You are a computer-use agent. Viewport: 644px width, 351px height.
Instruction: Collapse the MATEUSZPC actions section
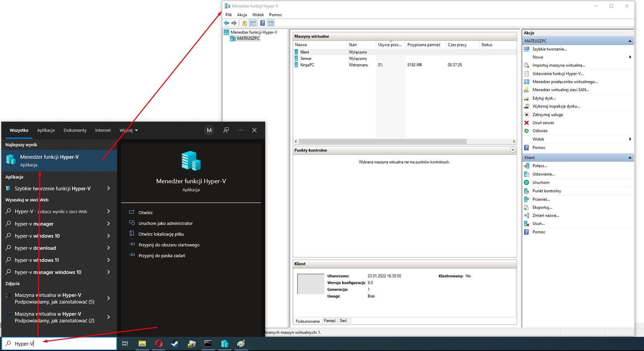[630, 41]
